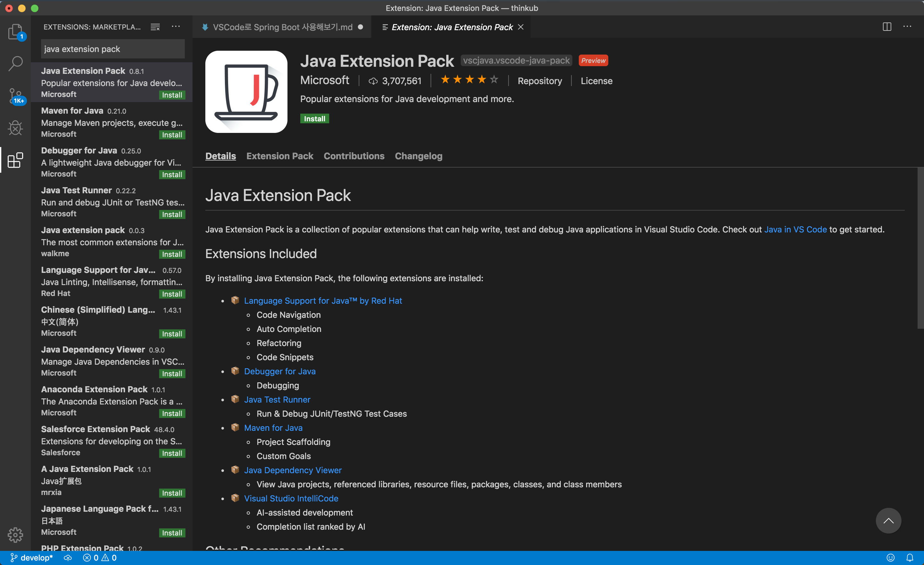
Task: Clear extensions search results icon
Action: [x=155, y=27]
